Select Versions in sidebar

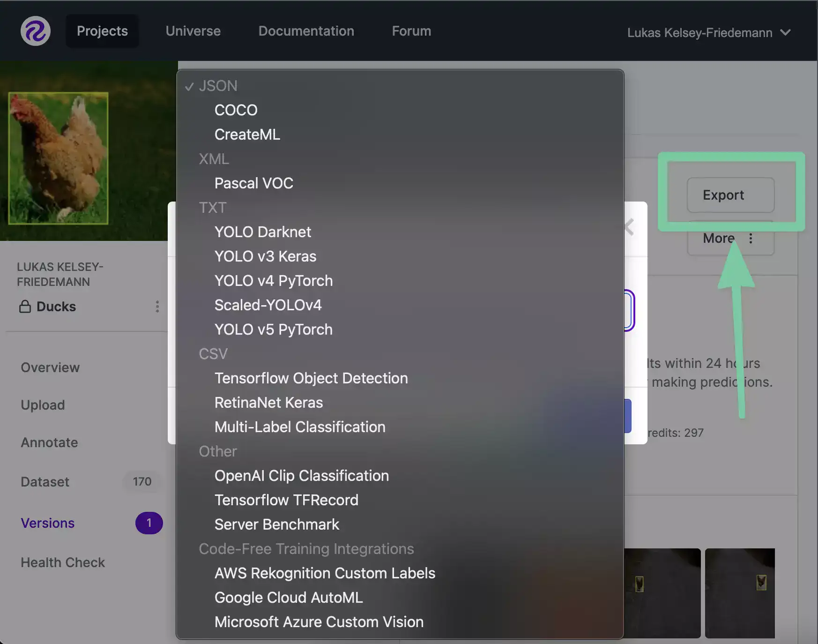pos(48,523)
